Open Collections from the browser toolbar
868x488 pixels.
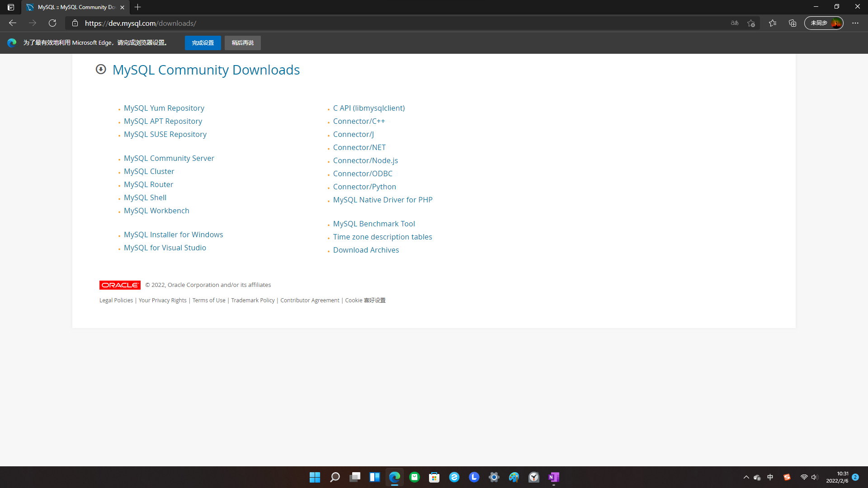[x=793, y=23]
